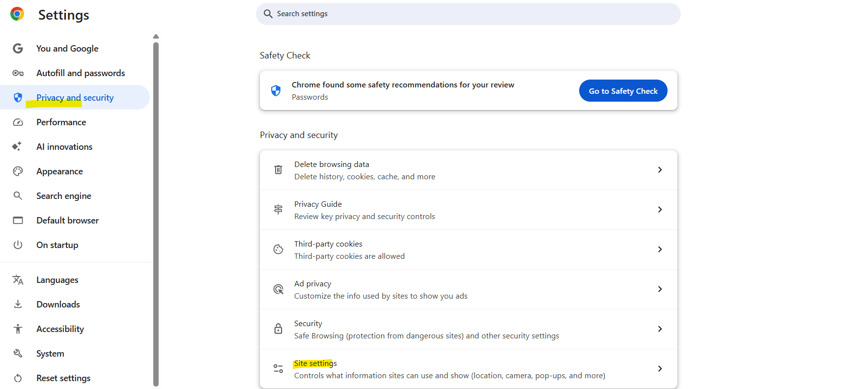868x389 pixels.
Task: Click the power icon for On startup
Action: click(18, 245)
